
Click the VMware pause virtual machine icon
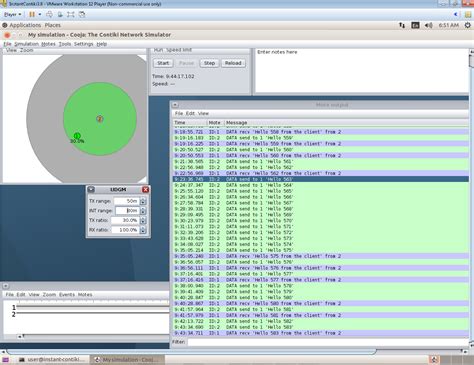tap(32, 14)
